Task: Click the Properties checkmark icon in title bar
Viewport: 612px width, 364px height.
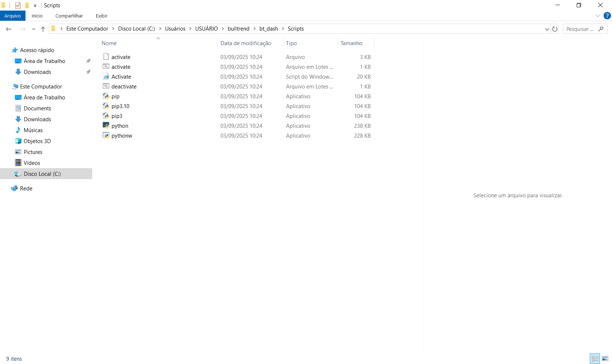Action: tap(18, 5)
